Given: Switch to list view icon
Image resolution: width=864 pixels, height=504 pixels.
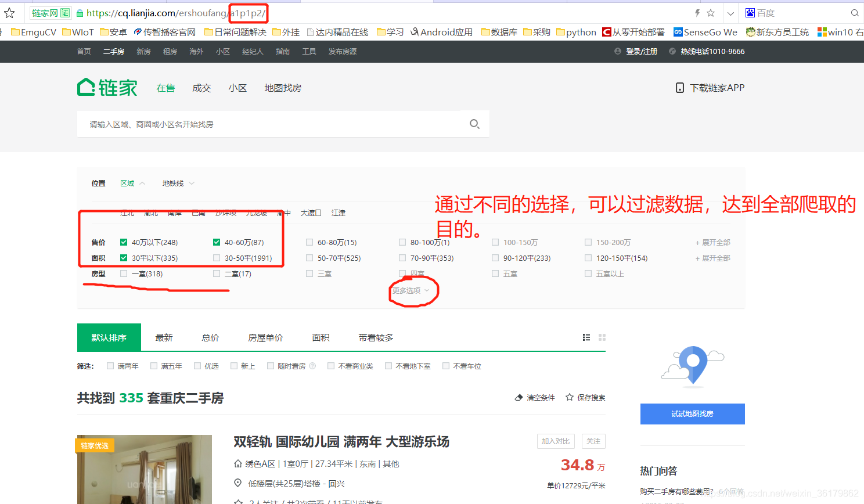Looking at the screenshot, I should 586,337.
